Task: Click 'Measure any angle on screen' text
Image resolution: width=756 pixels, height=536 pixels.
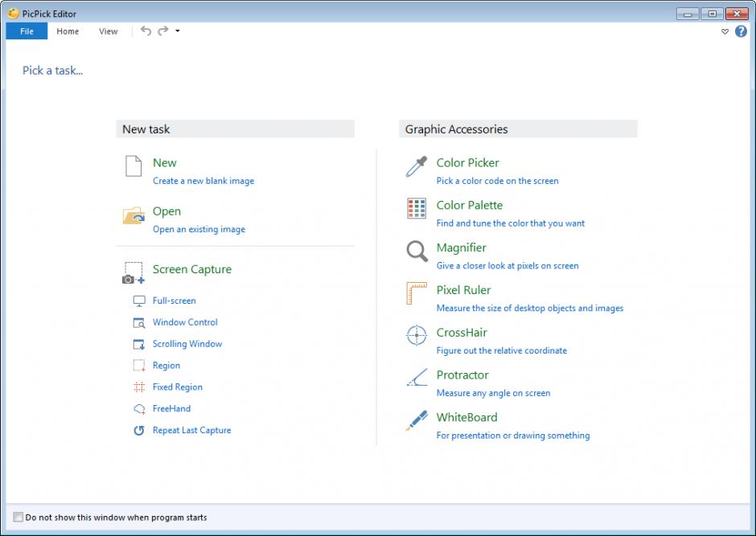Action: (x=493, y=393)
